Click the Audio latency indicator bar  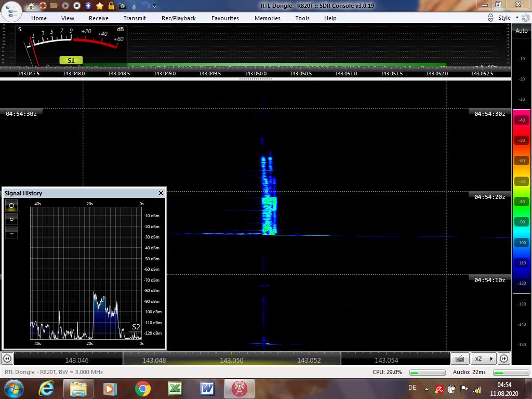(511, 373)
